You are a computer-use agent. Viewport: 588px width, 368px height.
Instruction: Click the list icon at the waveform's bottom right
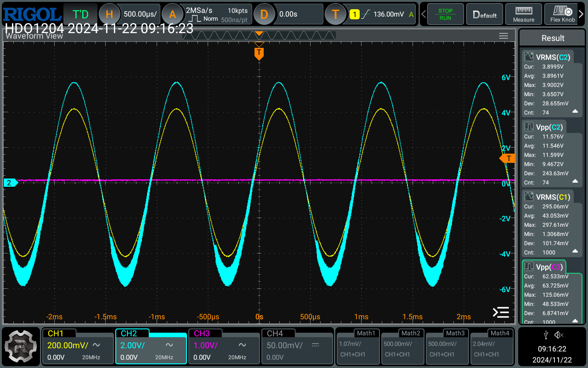(x=501, y=312)
